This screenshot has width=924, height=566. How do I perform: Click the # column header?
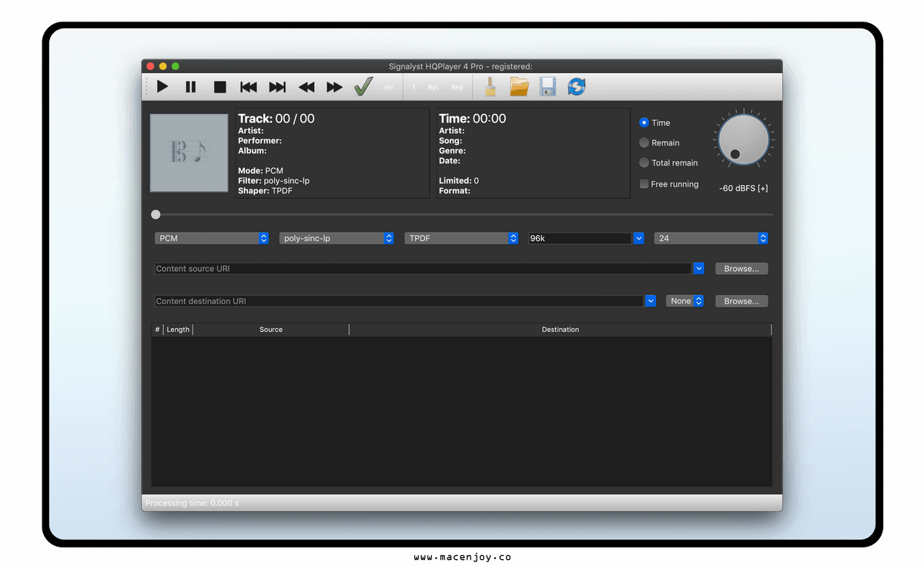(x=158, y=330)
